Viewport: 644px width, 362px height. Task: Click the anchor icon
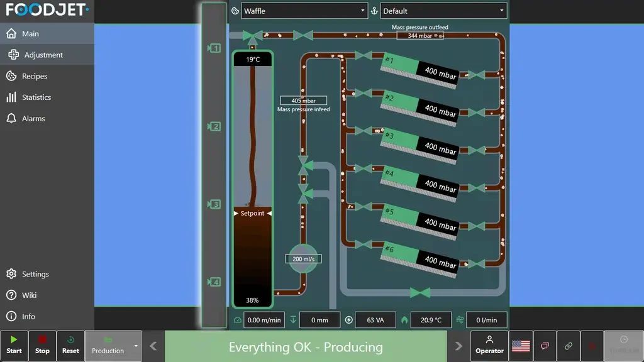[374, 11]
